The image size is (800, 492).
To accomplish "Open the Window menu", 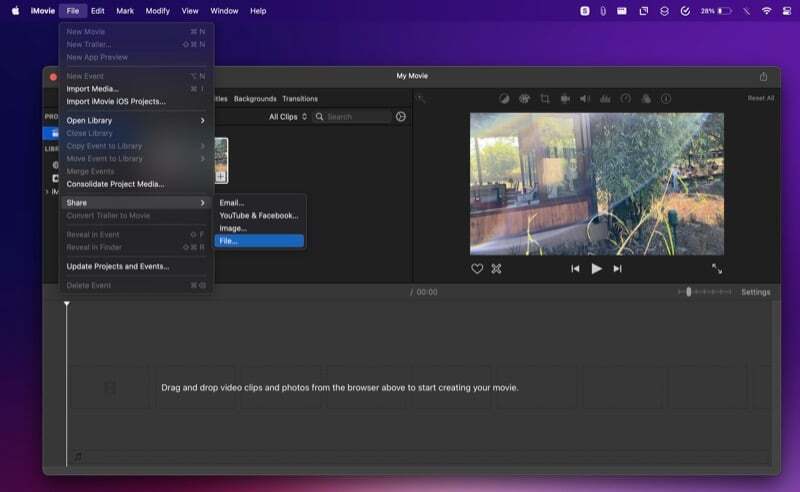I will click(224, 11).
